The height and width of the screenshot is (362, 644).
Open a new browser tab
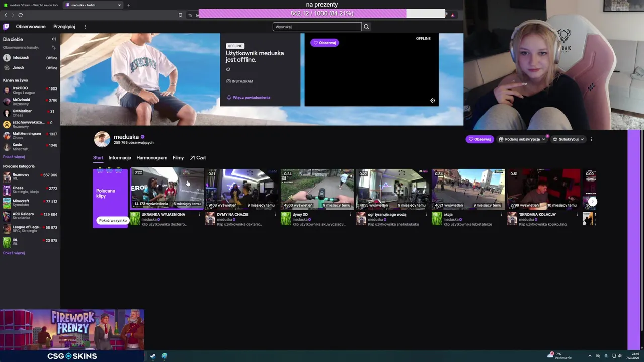pos(128,5)
